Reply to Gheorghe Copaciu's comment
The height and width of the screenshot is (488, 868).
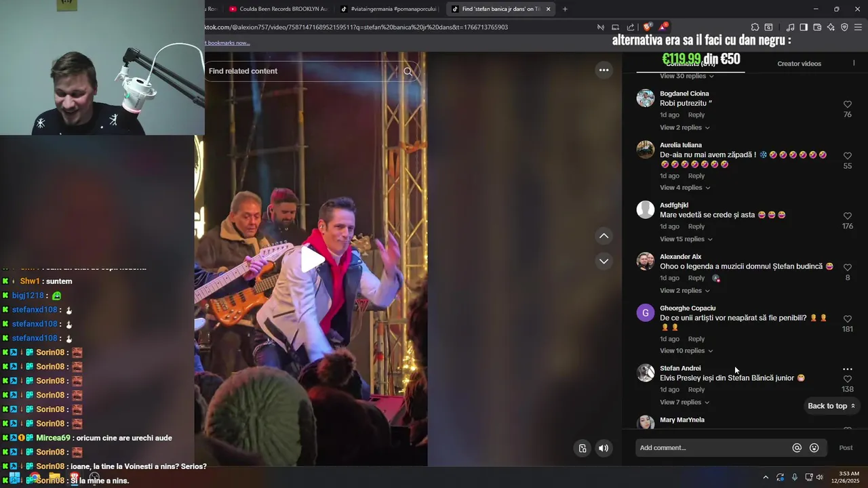[696, 340]
